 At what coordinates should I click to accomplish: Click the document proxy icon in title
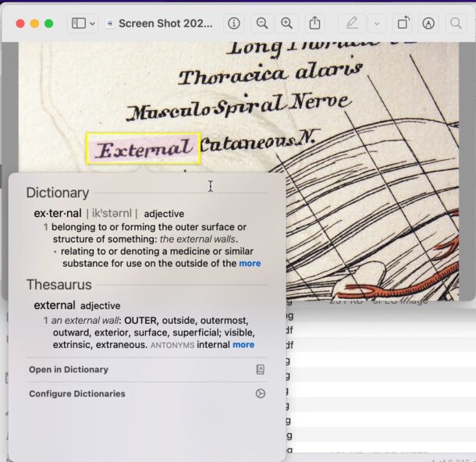pos(110,23)
